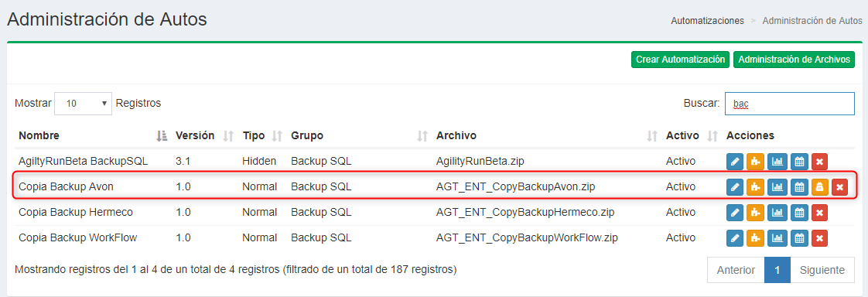Click the Hidden type cell

tap(259, 162)
